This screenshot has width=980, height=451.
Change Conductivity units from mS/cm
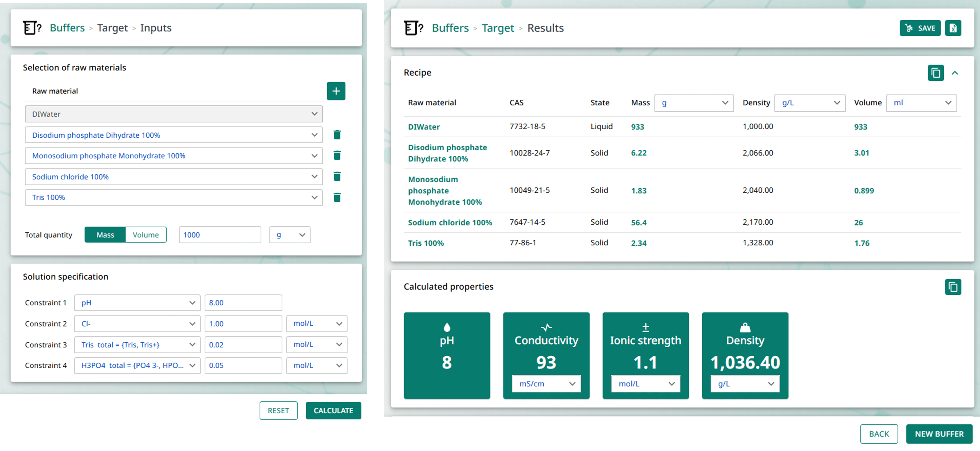pyautogui.click(x=546, y=384)
